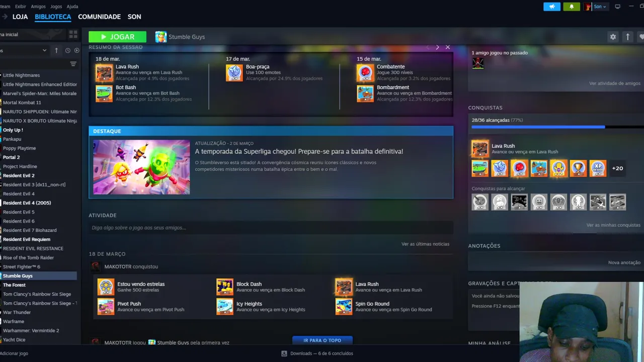644x362 pixels.
Task: Click trophy achievement icon in Conquistas
Action: (x=578, y=168)
